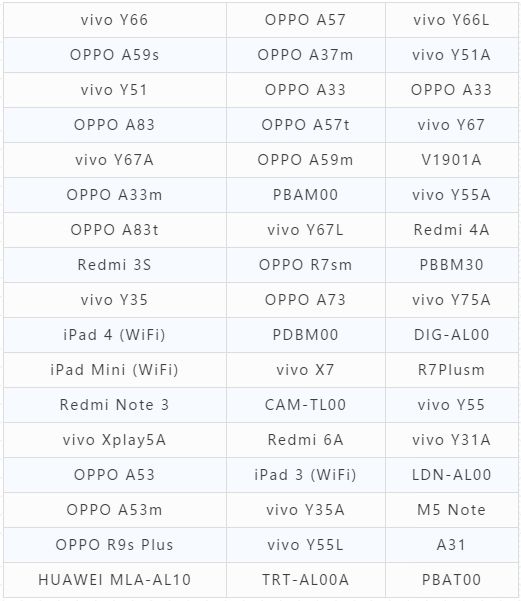Screen dimensions: 521x601
Task: Select the Redmi 4A cell
Action: tap(452, 230)
